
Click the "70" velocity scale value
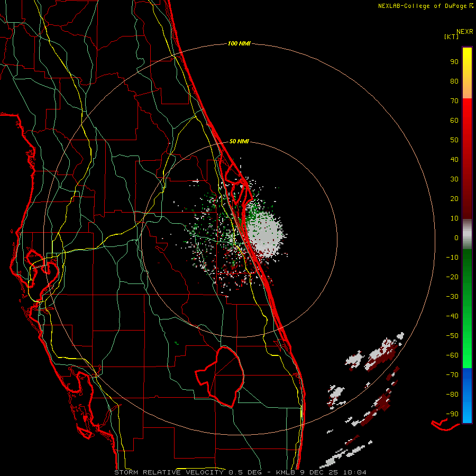pyautogui.click(x=454, y=101)
